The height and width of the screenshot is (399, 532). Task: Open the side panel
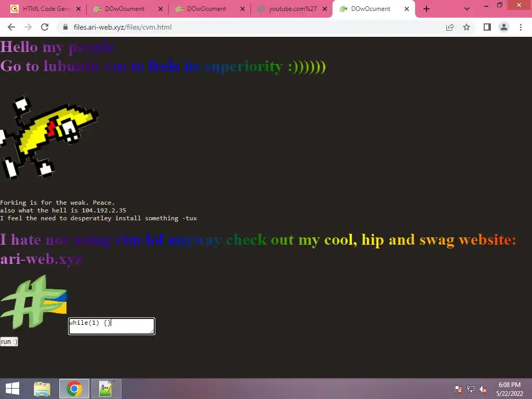(487, 27)
